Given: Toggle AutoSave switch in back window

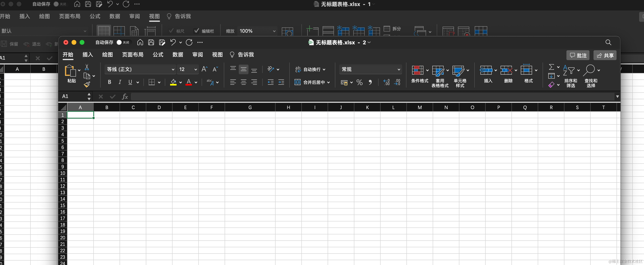Looking at the screenshot, I should tap(60, 4).
